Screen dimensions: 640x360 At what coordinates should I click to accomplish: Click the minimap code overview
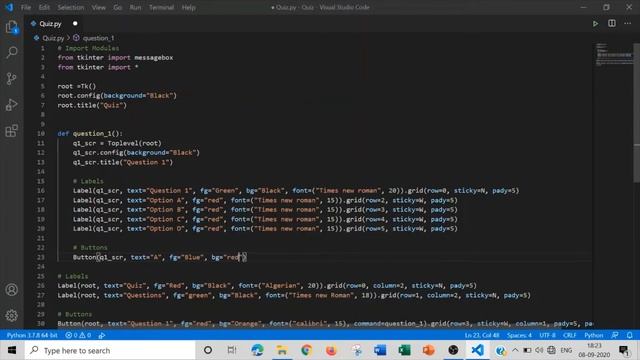click(613, 53)
